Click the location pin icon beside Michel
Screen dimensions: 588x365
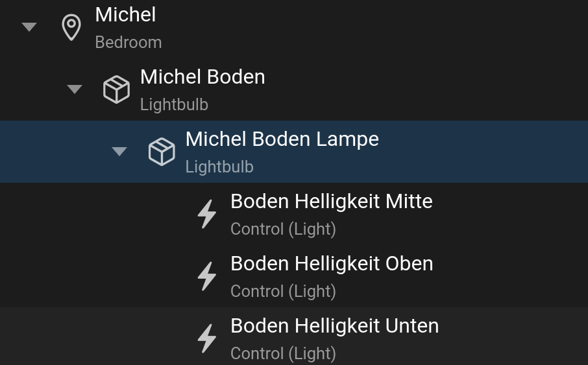pyautogui.click(x=71, y=27)
